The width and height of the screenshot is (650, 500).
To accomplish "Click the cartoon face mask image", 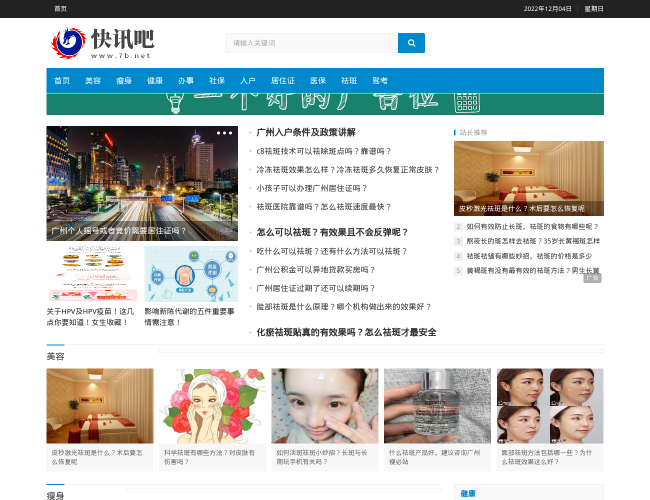I will 211,405.
